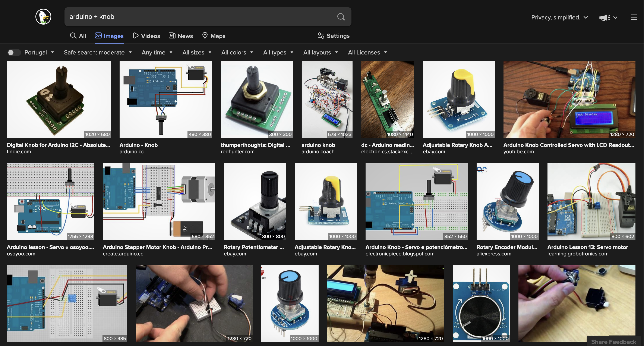This screenshot has width=644, height=346.
Task: Expand the chevron beside the megaphone
Action: [x=616, y=18]
